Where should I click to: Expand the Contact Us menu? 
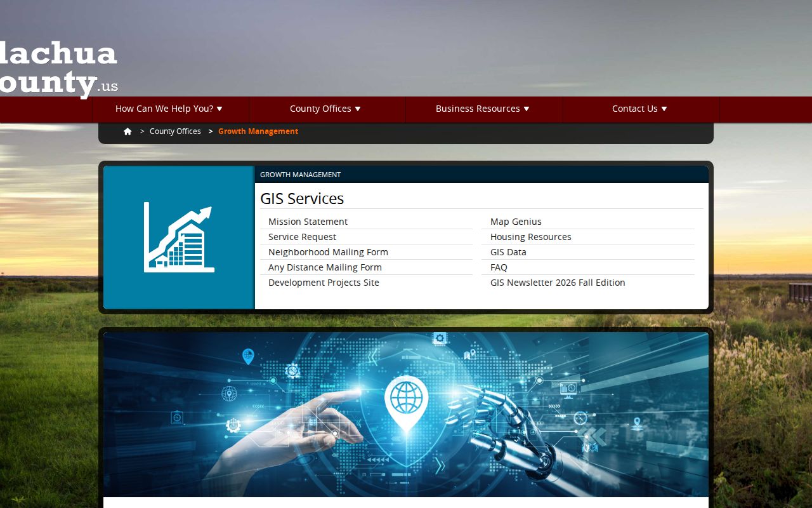tap(640, 109)
